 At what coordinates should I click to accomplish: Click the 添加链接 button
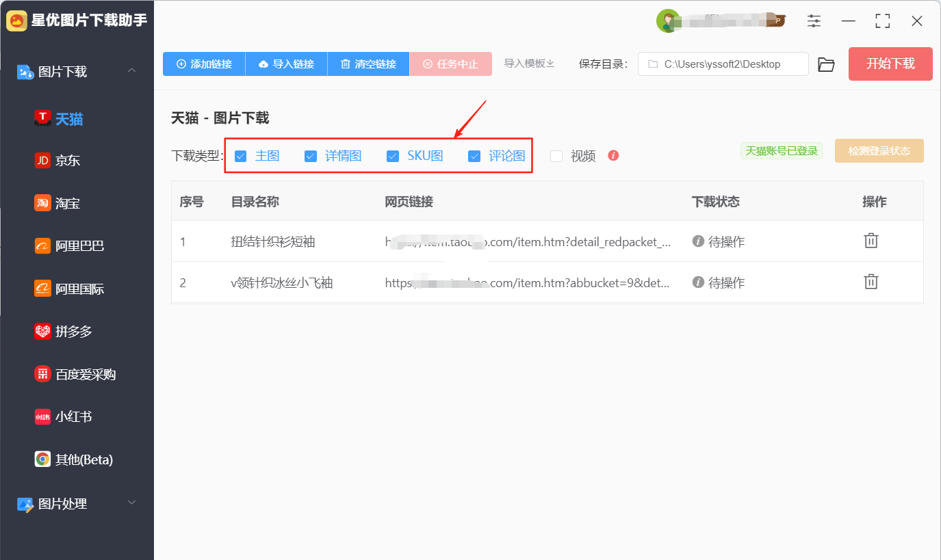(x=204, y=64)
